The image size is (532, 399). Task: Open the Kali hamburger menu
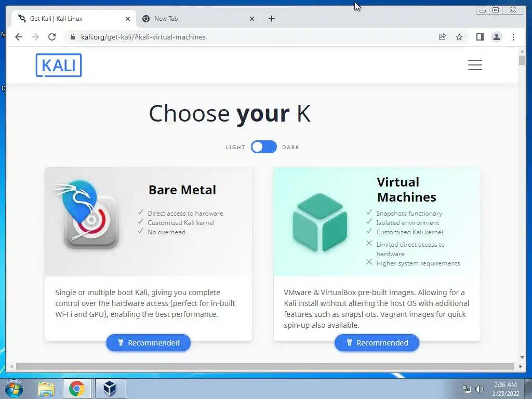pyautogui.click(x=475, y=65)
